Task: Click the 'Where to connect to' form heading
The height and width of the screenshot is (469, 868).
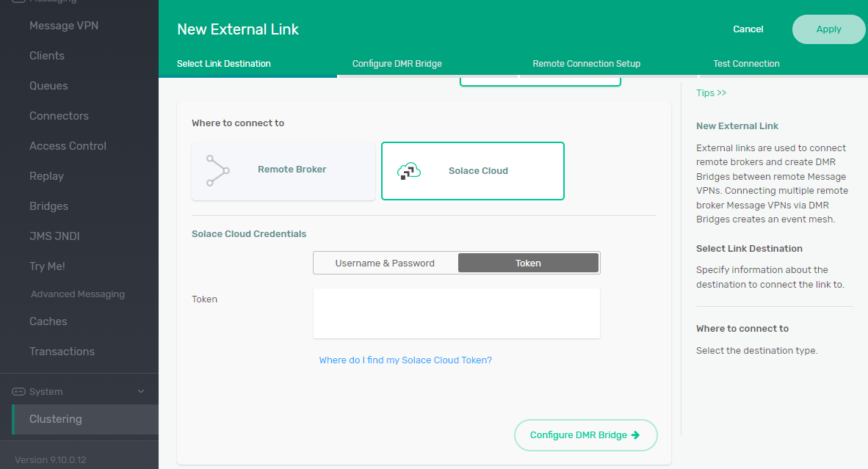Action: click(x=238, y=123)
